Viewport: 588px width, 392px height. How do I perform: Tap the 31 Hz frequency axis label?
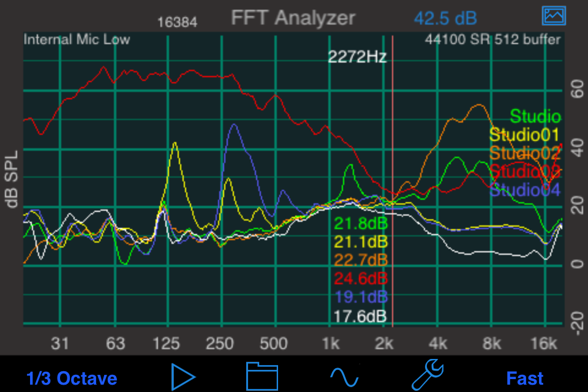click(x=60, y=343)
